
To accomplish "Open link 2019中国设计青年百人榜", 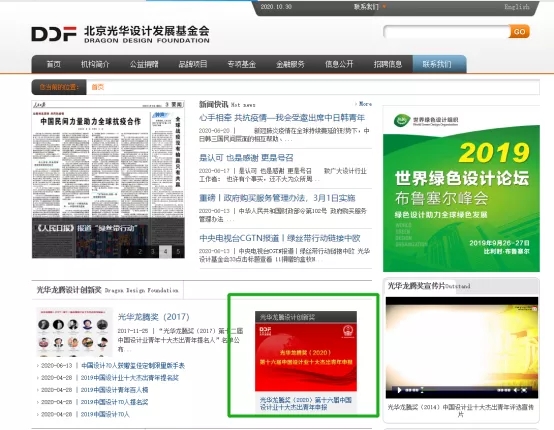I will [114, 390].
